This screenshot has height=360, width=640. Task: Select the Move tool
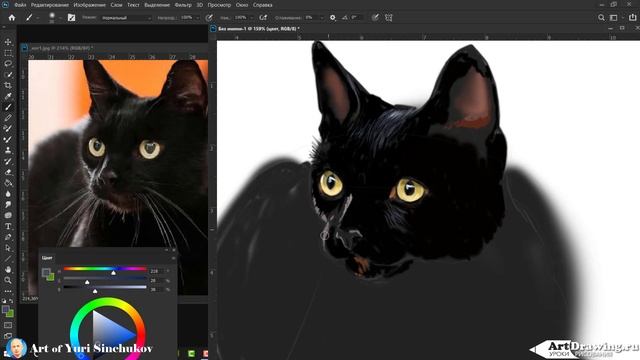tap(8, 42)
